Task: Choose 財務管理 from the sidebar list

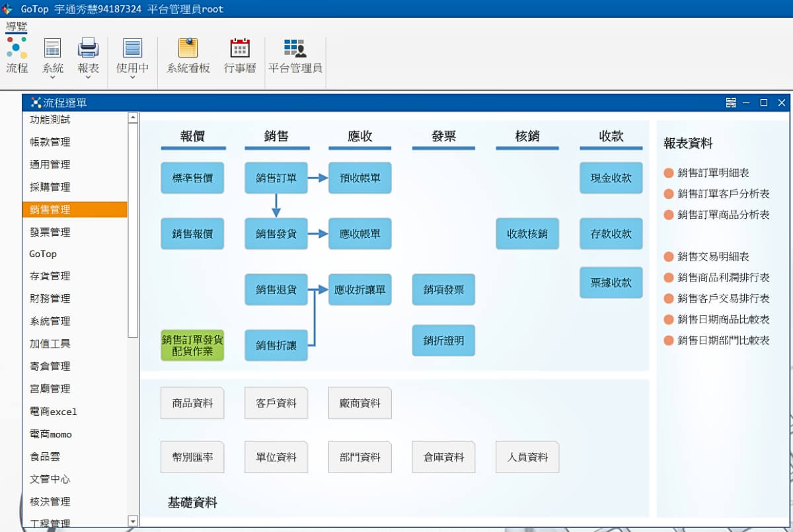Action: 50,299
